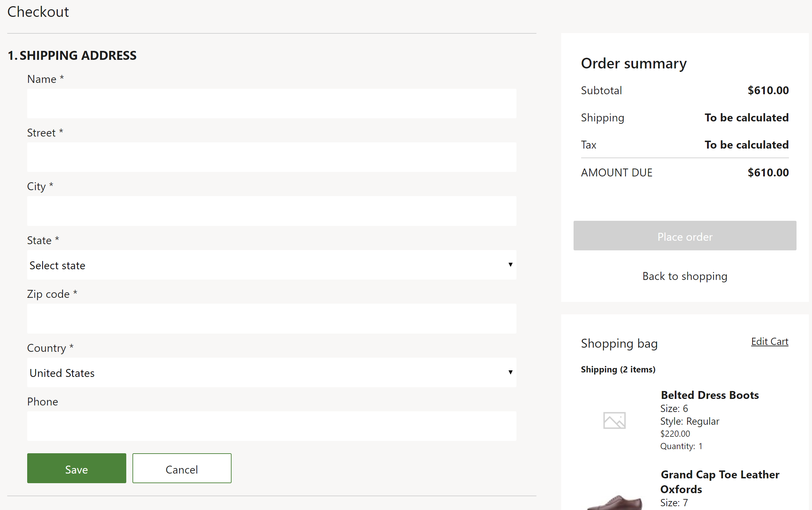Viewport: 812px width, 510px height.
Task: Click the Amount Due value display
Action: (x=768, y=172)
